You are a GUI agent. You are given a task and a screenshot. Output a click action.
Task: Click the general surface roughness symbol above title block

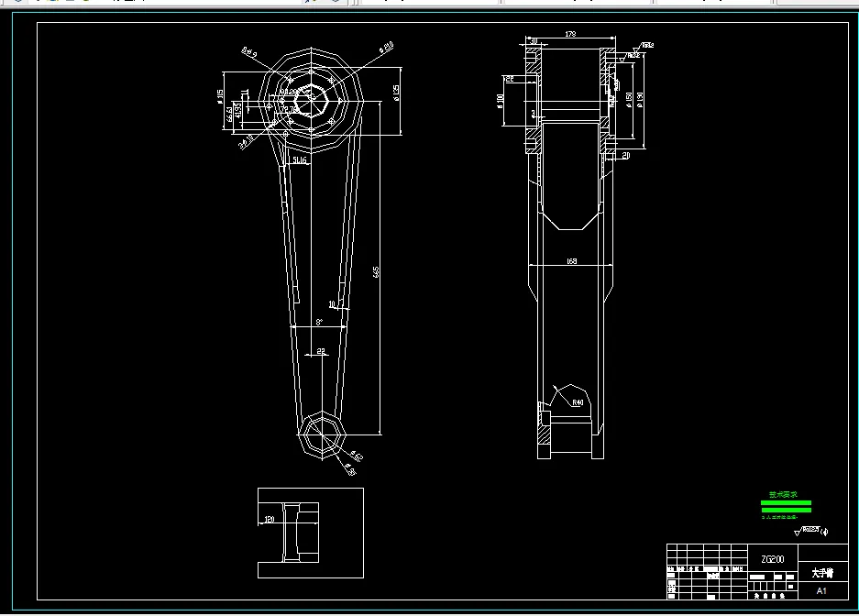pyautogui.click(x=810, y=531)
